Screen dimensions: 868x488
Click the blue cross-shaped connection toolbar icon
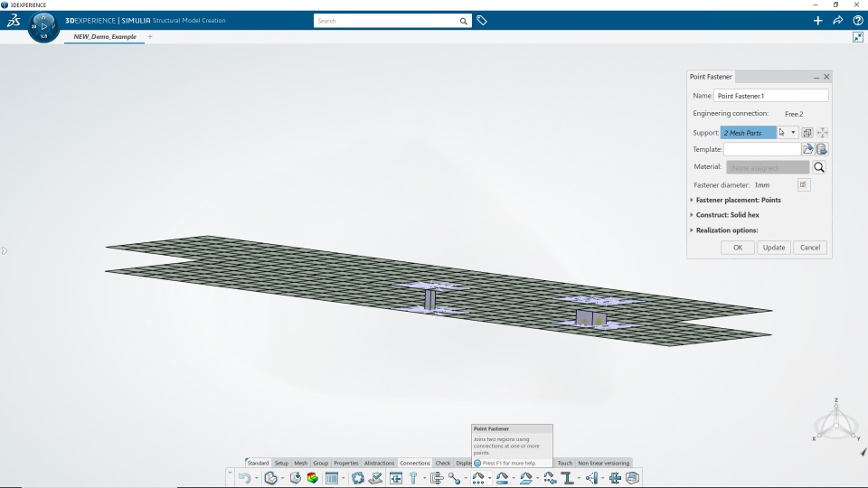click(x=615, y=478)
